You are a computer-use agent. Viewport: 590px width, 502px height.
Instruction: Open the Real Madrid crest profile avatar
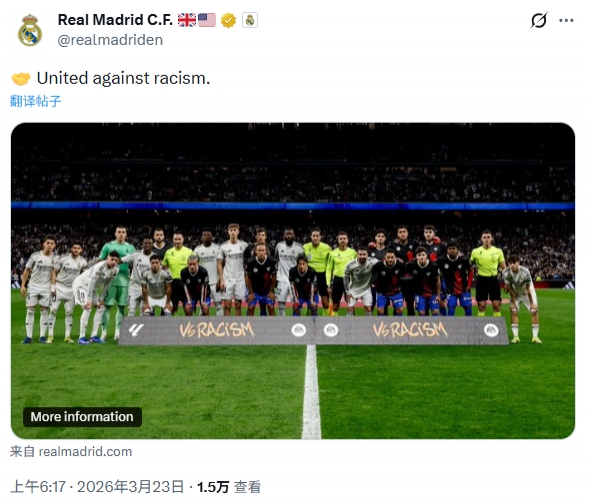coord(30,30)
